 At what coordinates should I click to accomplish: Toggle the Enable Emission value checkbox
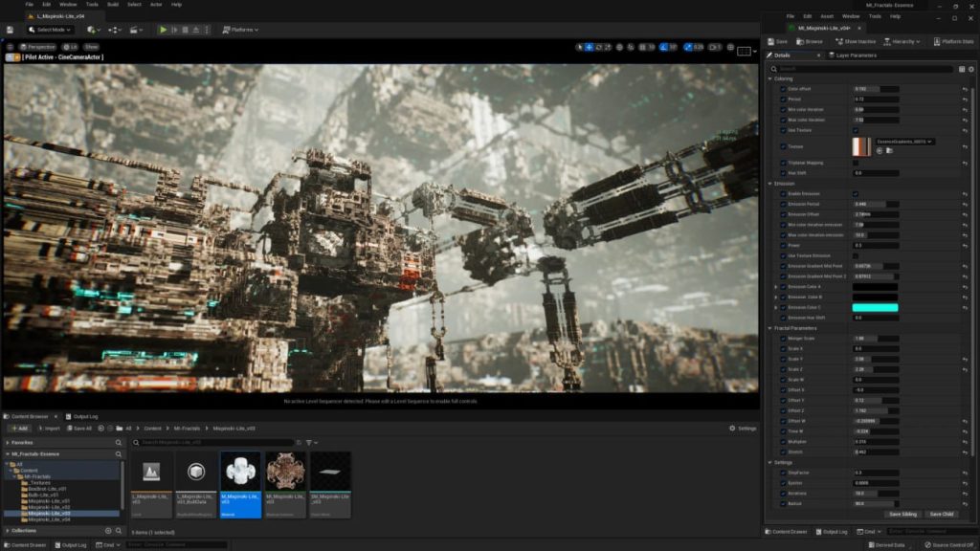coord(856,193)
